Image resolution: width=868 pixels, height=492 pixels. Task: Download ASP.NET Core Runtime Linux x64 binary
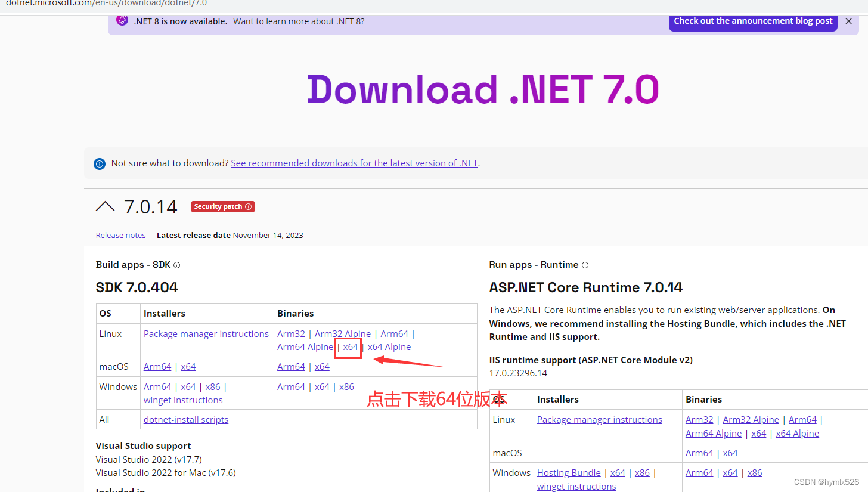[759, 433]
